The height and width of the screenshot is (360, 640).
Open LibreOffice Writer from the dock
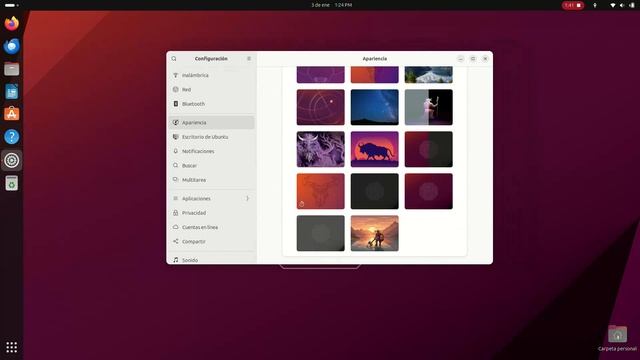[x=11, y=92]
